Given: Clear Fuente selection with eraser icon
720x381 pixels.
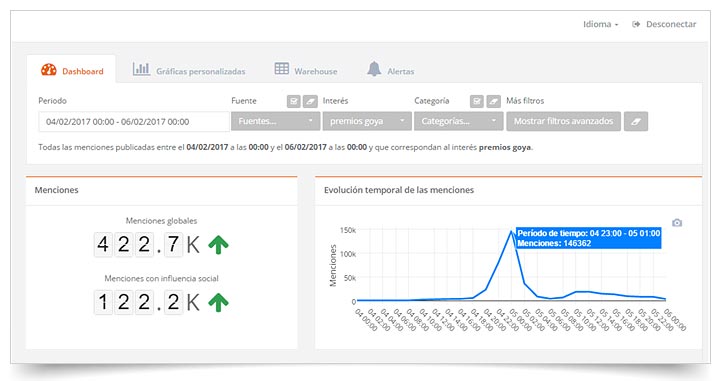Looking at the screenshot, I should (310, 101).
